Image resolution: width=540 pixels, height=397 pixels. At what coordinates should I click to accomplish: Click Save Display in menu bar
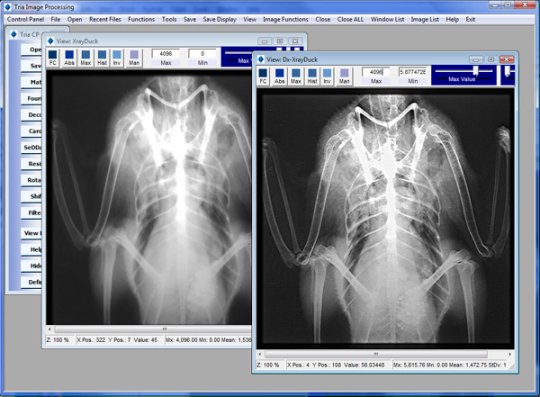point(219,19)
